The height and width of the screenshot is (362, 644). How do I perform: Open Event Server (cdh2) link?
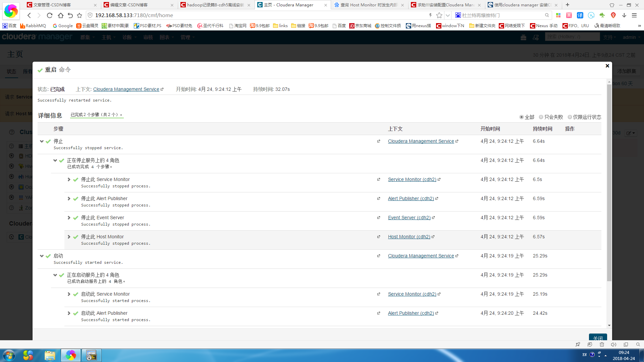(409, 218)
